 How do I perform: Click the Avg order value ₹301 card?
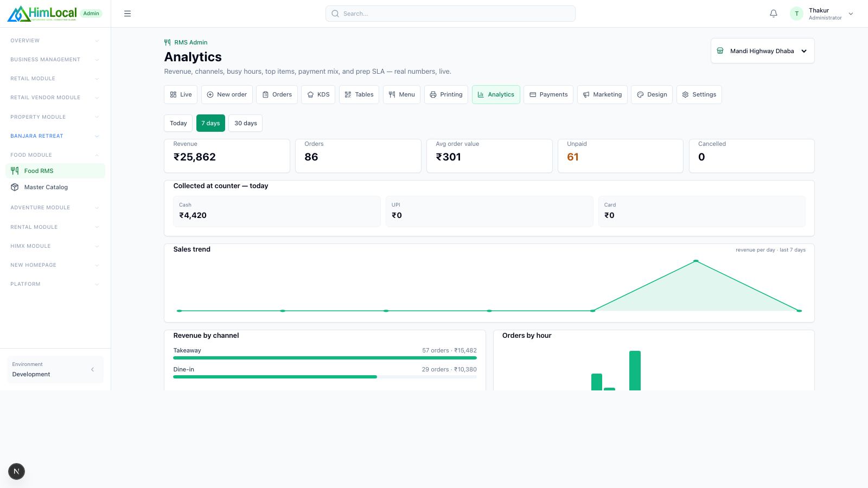click(x=489, y=156)
